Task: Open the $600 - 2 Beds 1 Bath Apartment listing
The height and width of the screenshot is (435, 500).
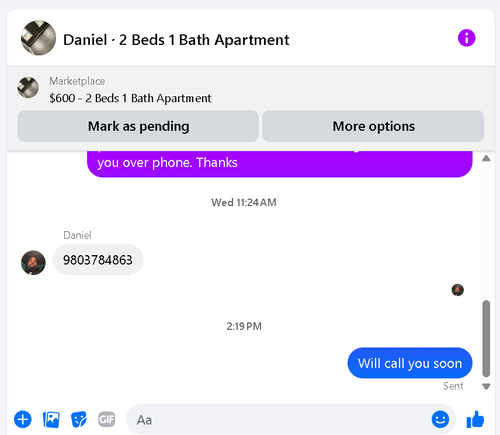Action: tap(130, 98)
